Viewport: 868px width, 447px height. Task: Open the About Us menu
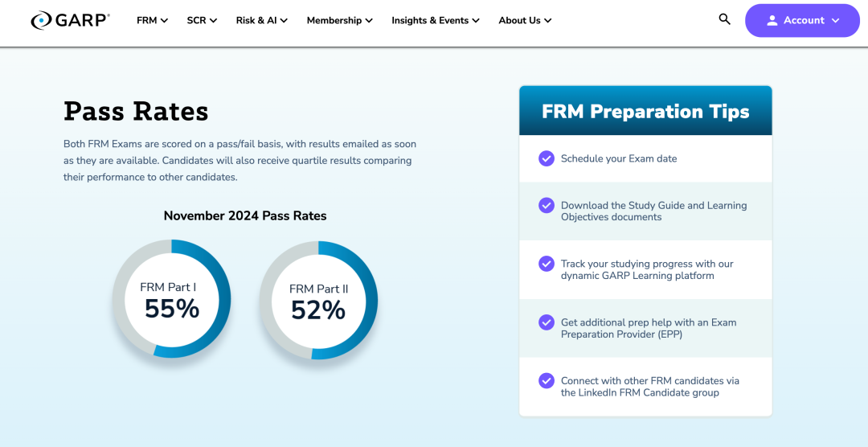point(526,20)
